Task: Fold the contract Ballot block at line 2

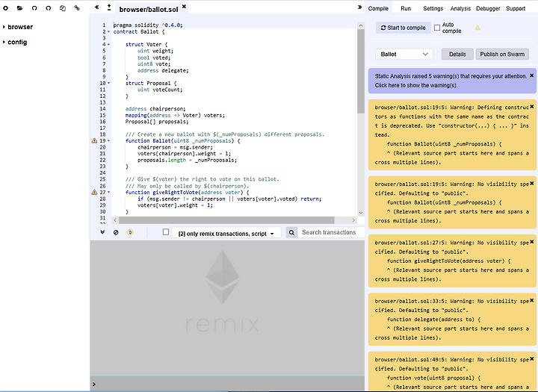Action: (x=109, y=31)
